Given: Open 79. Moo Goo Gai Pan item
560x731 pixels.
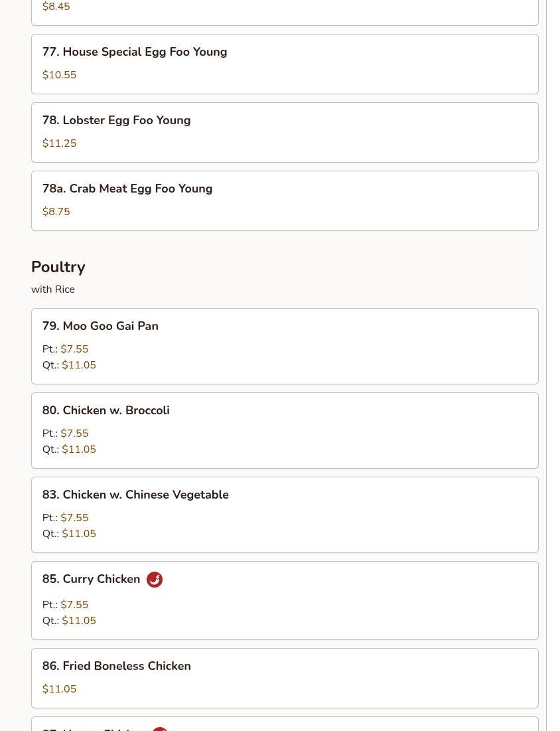Looking at the screenshot, I should [285, 347].
